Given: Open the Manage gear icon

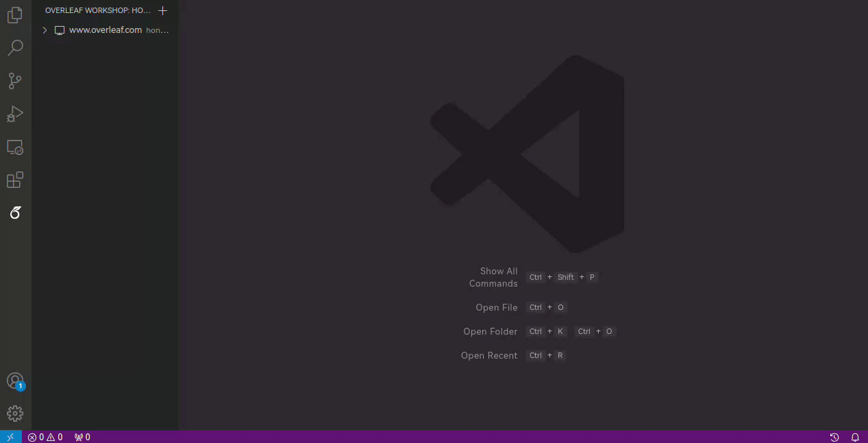Looking at the screenshot, I should tap(15, 414).
